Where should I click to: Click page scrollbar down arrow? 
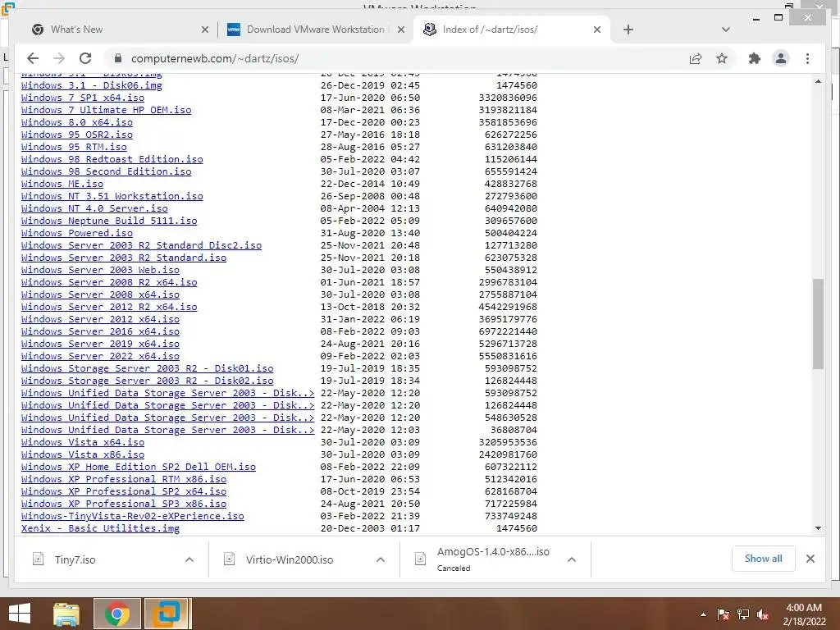point(818,528)
